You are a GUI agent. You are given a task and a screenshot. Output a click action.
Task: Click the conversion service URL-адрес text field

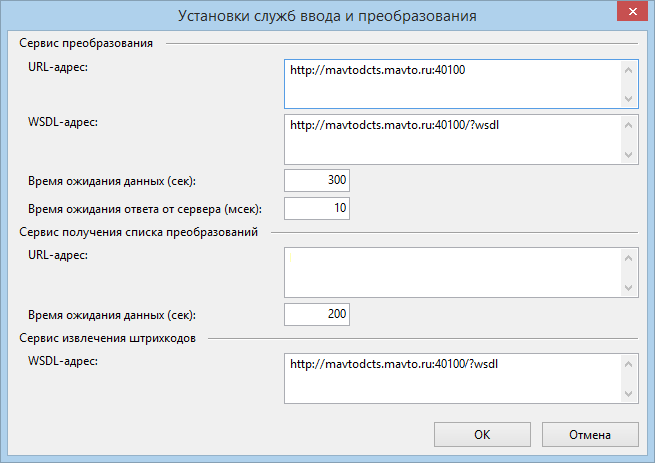click(452, 83)
